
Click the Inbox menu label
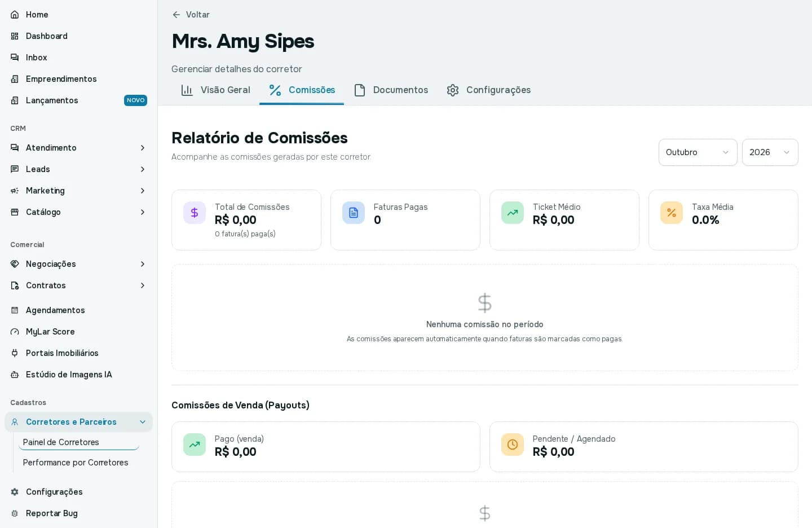tap(37, 58)
